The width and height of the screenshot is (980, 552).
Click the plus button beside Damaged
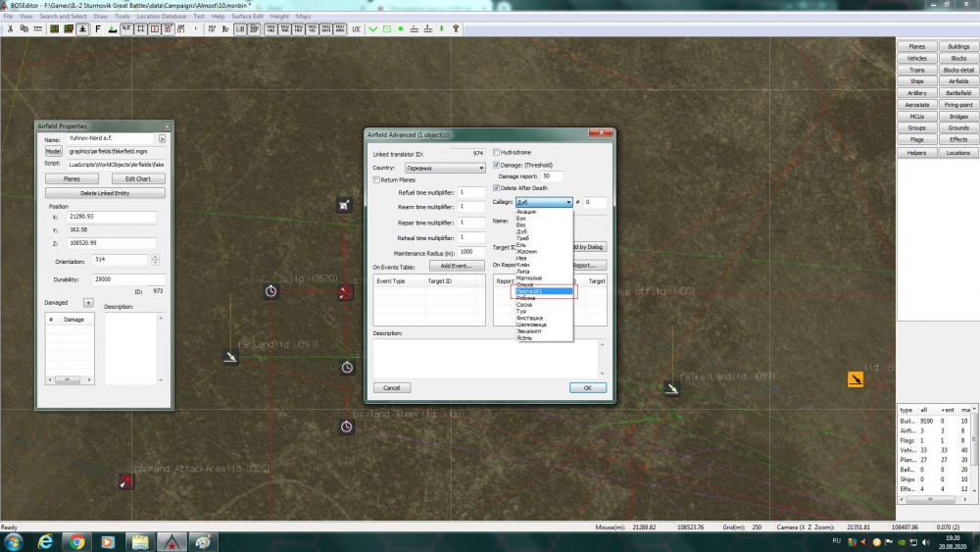(x=88, y=303)
